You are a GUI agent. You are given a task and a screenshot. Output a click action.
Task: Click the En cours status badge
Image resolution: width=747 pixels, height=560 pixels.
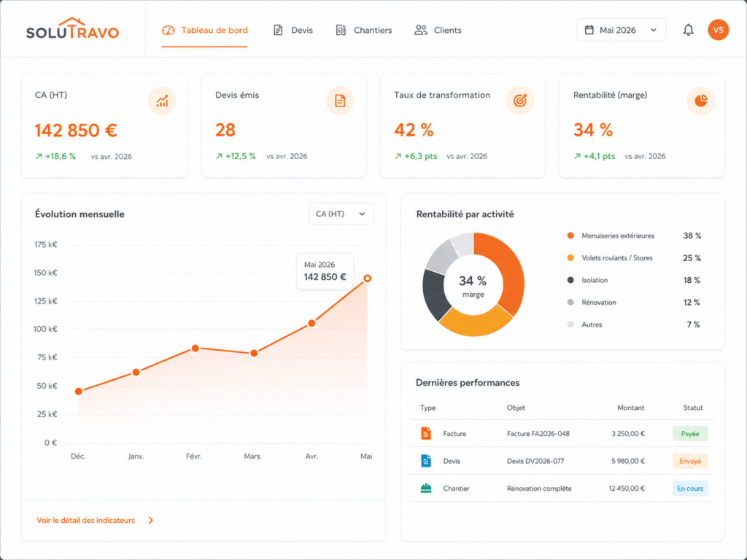(690, 489)
